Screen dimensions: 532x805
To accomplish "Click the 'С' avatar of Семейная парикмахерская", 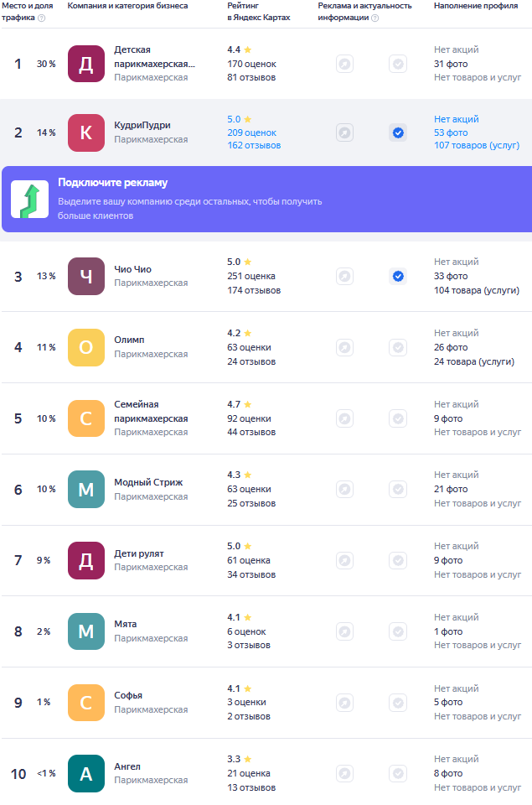I will tap(86, 418).
